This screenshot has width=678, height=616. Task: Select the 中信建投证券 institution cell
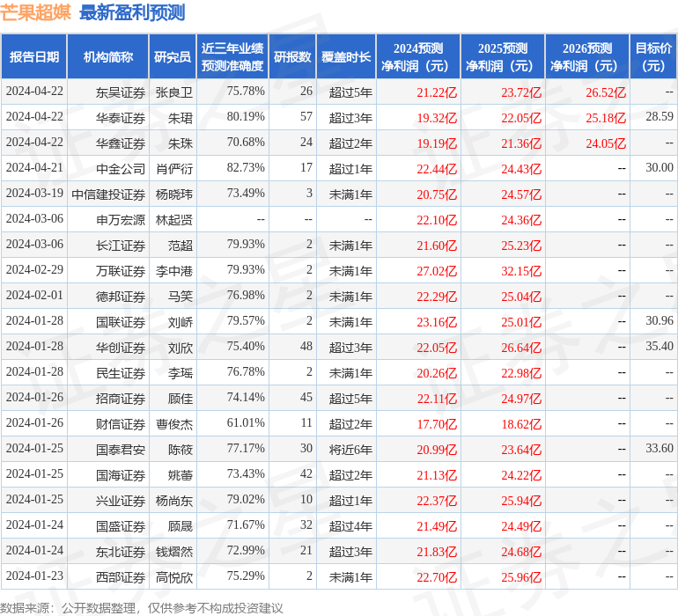pyautogui.click(x=108, y=194)
